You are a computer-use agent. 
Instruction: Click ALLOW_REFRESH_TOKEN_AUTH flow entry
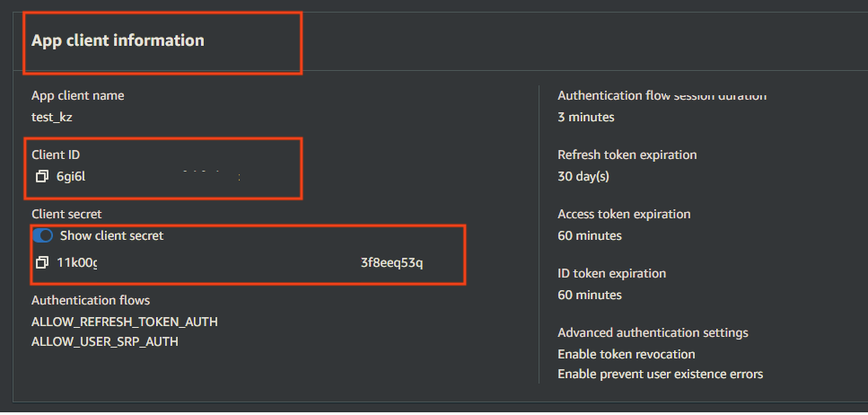tap(125, 322)
